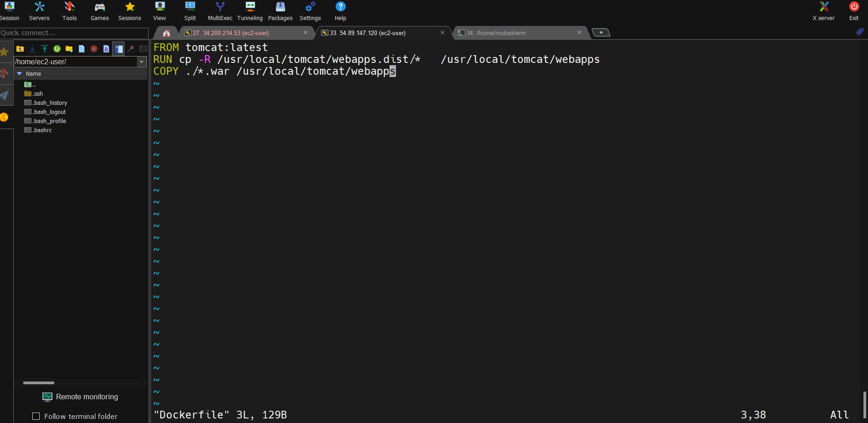This screenshot has height=423, width=868.
Task: Create a new folder on the server
Action: coord(69,49)
